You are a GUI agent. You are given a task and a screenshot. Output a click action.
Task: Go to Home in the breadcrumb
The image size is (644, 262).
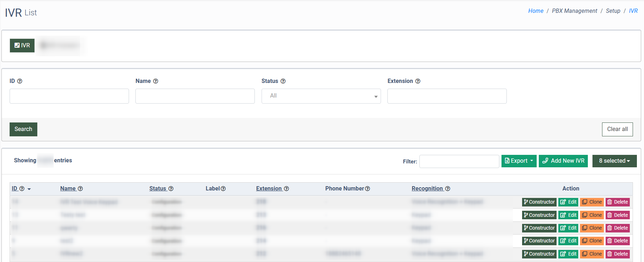pos(536,11)
